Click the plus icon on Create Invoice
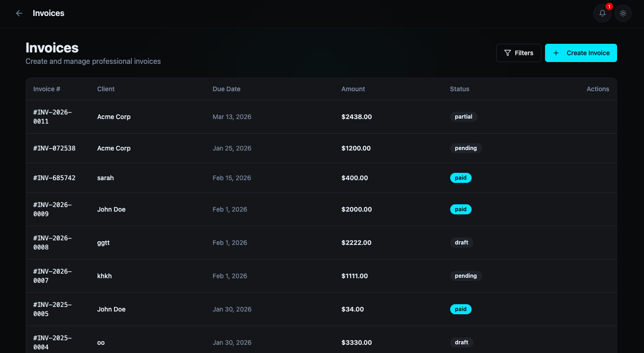The width and height of the screenshot is (644, 353). tap(556, 53)
